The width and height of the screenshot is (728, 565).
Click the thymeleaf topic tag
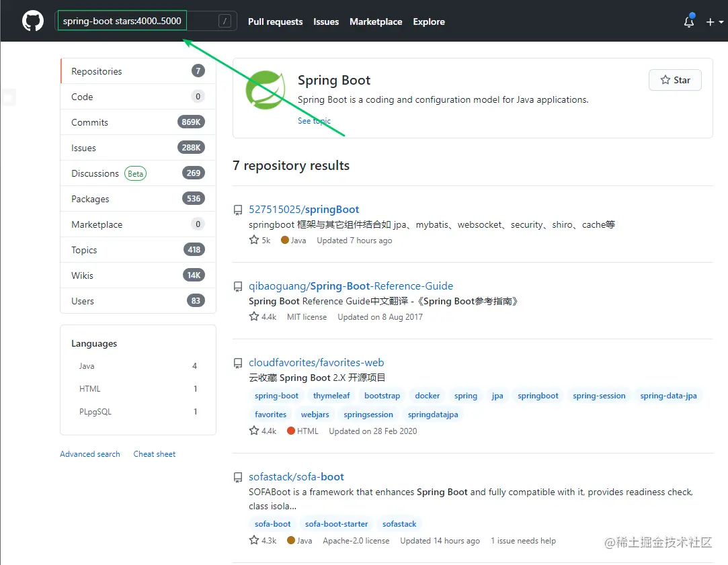point(331,396)
